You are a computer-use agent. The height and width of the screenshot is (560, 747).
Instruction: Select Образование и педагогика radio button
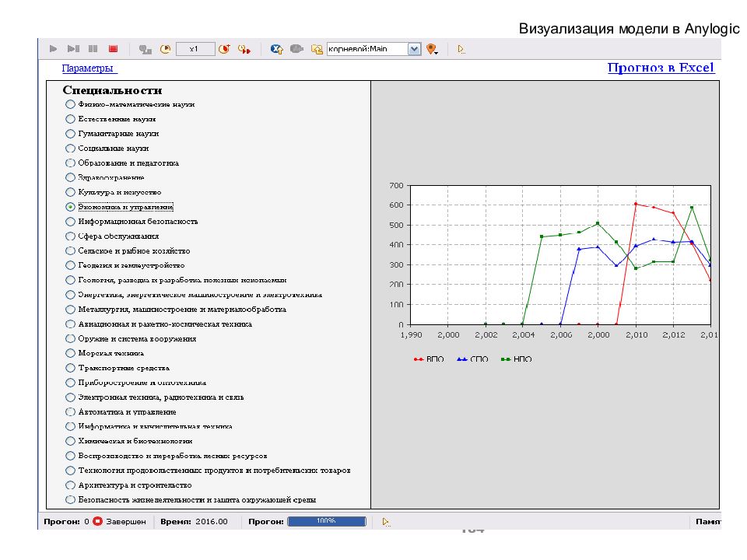[70, 163]
